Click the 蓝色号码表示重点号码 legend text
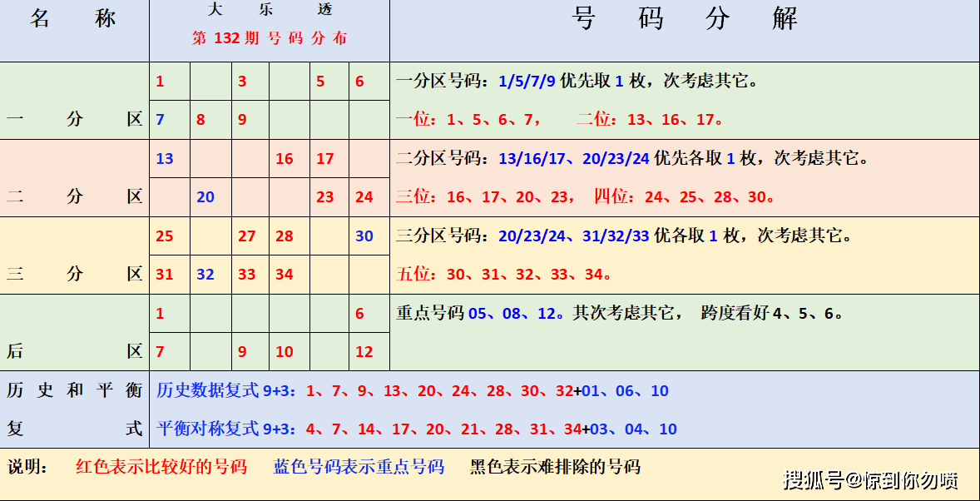This screenshot has height=501, width=980. (359, 467)
